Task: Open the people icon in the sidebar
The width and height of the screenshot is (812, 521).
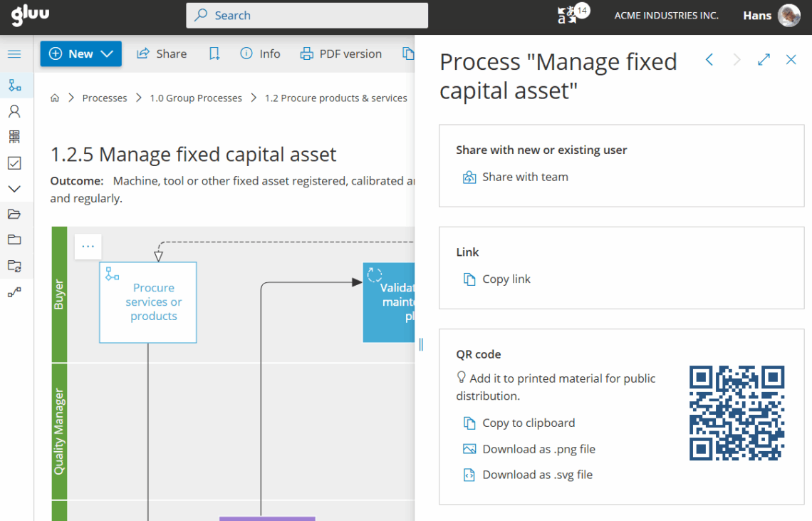Action: tap(14, 111)
